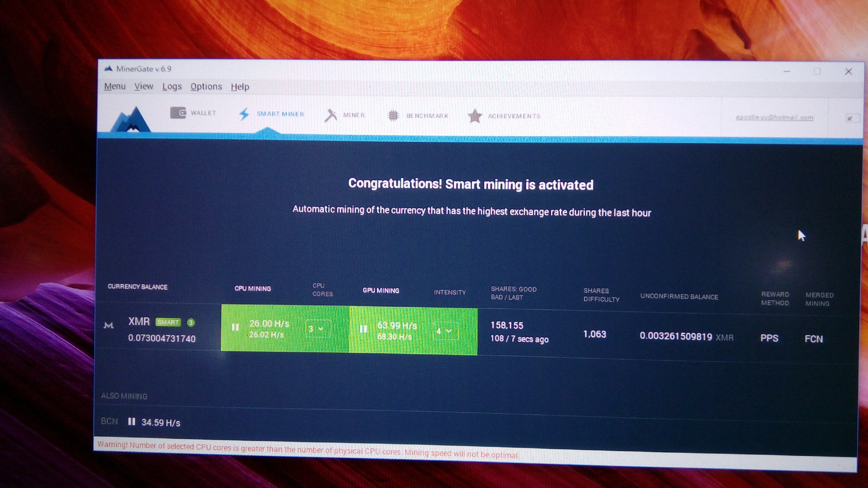Click the CPU cores warning message
Image resolution: width=868 pixels, height=488 pixels.
[308, 449]
